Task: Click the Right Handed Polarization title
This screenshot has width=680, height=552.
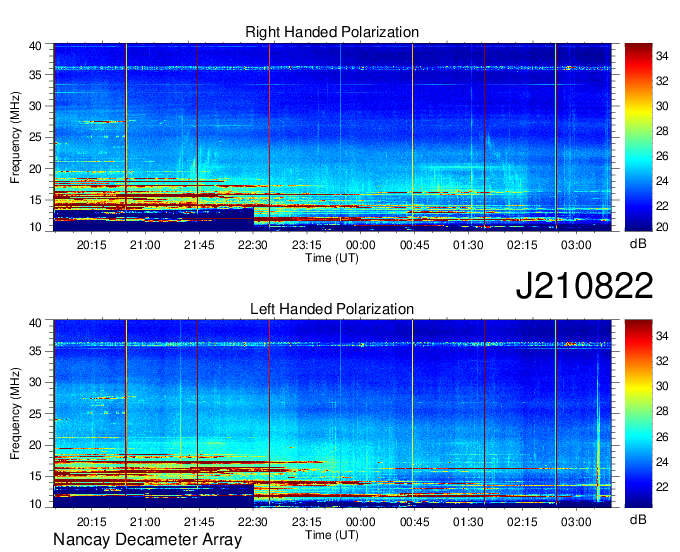Action: click(332, 32)
